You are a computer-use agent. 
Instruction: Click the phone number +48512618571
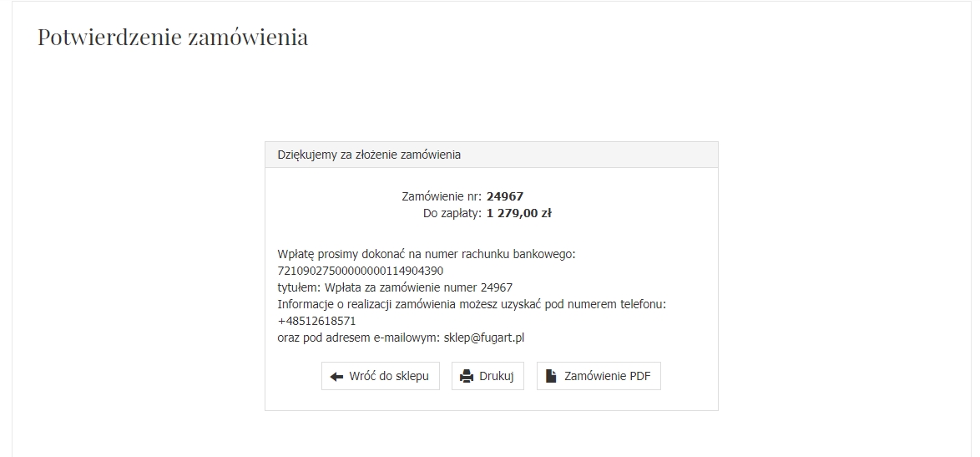[x=317, y=321]
